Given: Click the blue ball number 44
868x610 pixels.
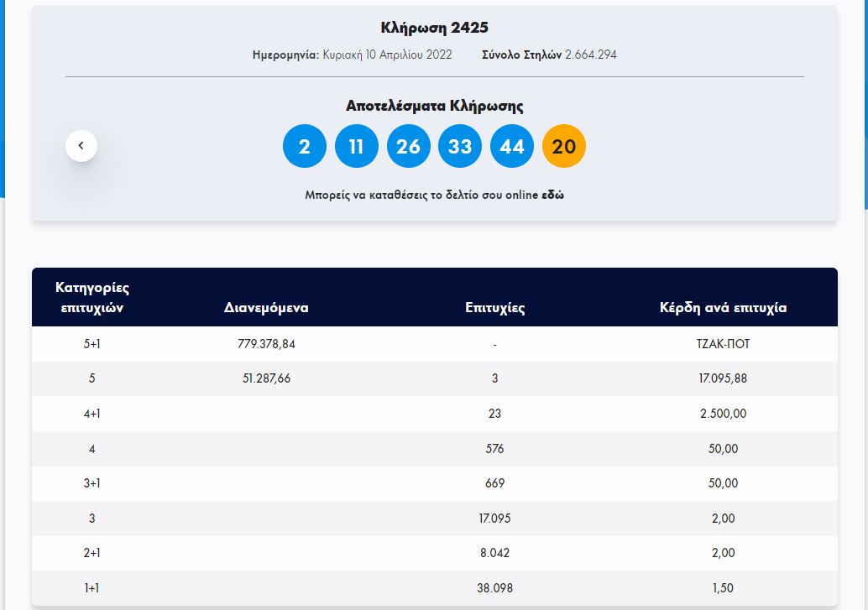Looking at the screenshot, I should (512, 146).
